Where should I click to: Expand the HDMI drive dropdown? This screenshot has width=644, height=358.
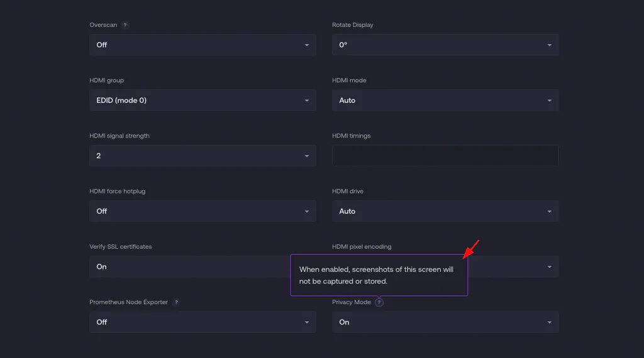pos(445,211)
